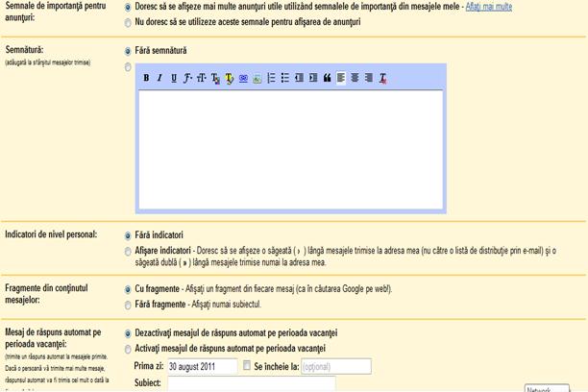
Task: Apply quote formatting in signature
Action: (327, 78)
